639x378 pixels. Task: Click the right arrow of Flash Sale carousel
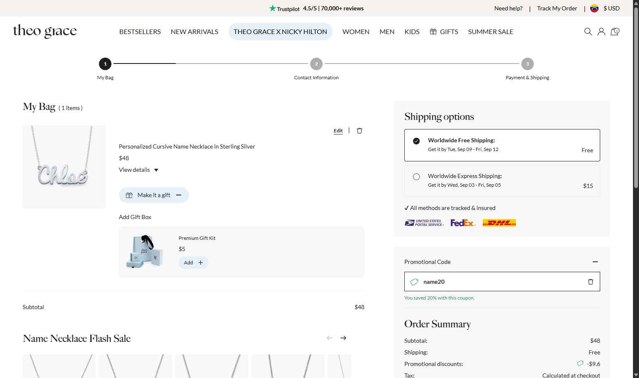click(x=343, y=338)
